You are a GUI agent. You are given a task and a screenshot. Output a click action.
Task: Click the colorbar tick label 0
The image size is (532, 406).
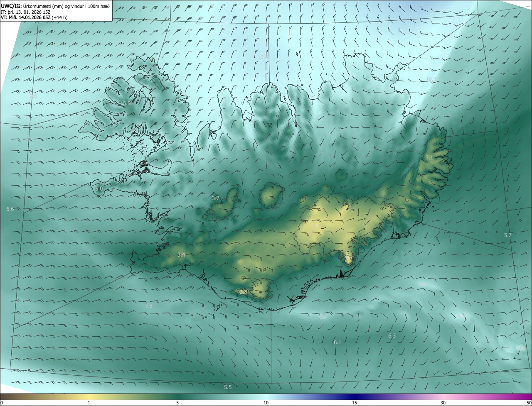2,403
